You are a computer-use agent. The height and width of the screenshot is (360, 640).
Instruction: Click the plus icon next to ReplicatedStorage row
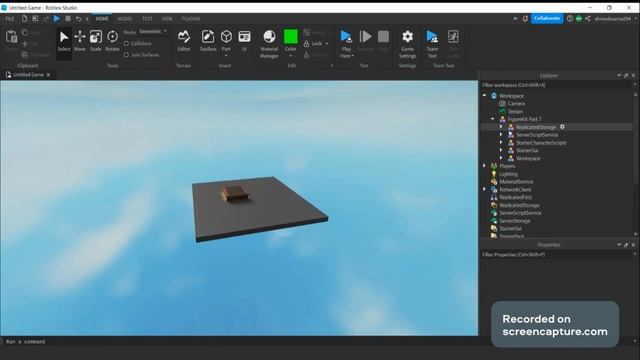pyautogui.click(x=562, y=127)
